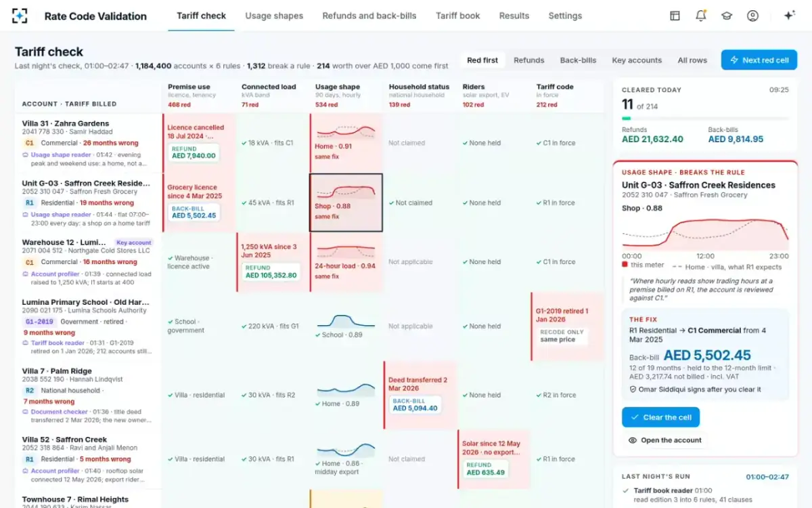Open the layout panel icon
The height and width of the screenshot is (508, 812).
675,16
